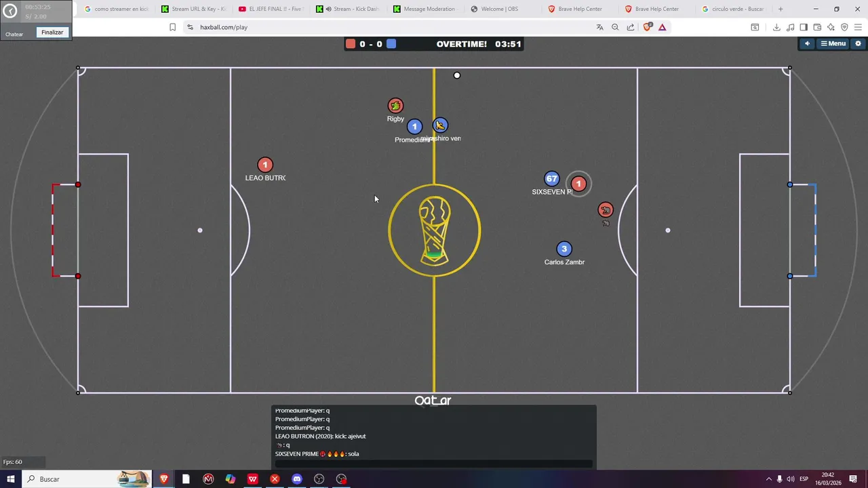Toggle the browser sidebar panel icon
The image size is (868, 488).
click(804, 27)
